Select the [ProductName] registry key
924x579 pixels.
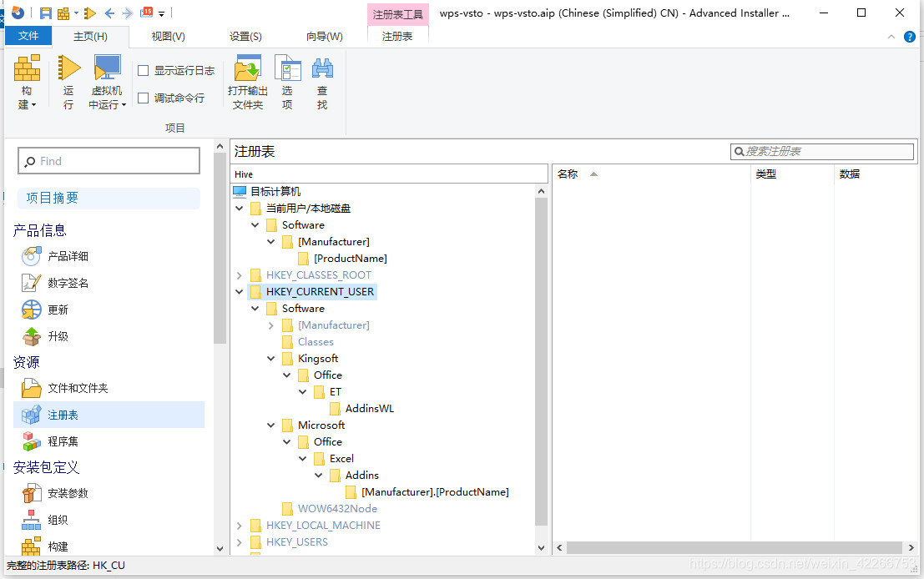[x=350, y=258]
